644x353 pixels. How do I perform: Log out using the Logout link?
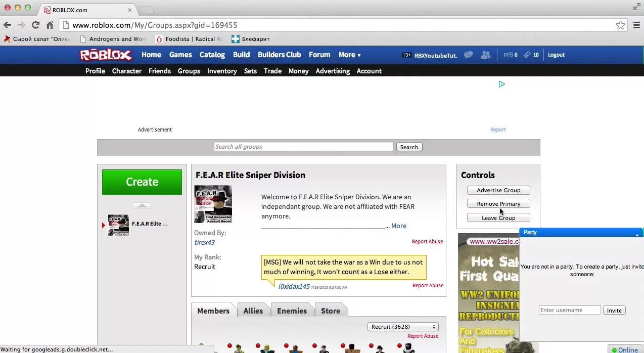(x=556, y=55)
